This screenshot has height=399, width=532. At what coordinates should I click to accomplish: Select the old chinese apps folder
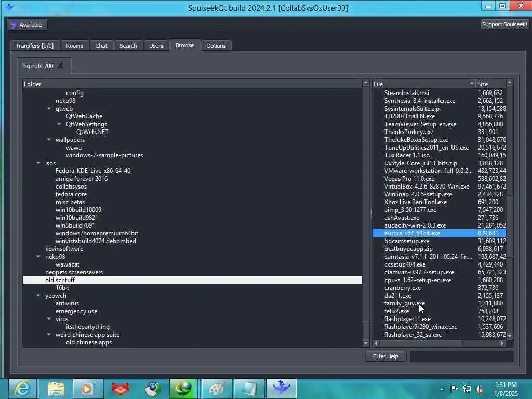click(x=89, y=342)
